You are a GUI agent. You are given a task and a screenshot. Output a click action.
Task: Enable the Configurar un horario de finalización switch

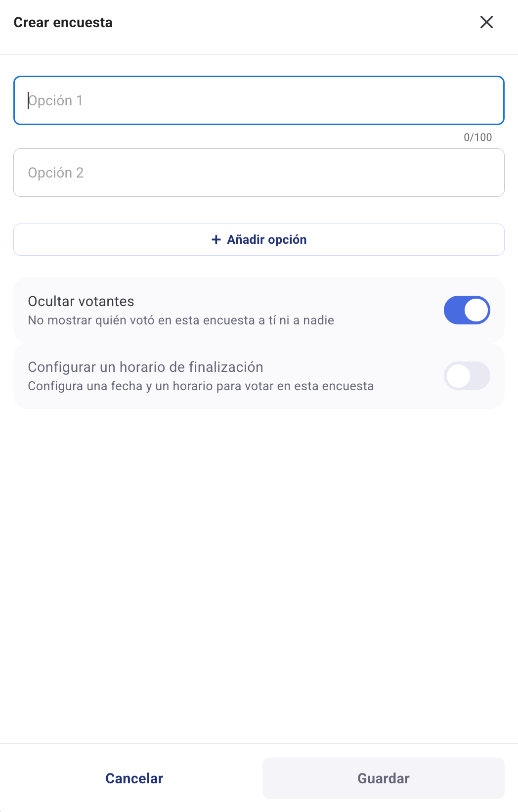point(467,376)
